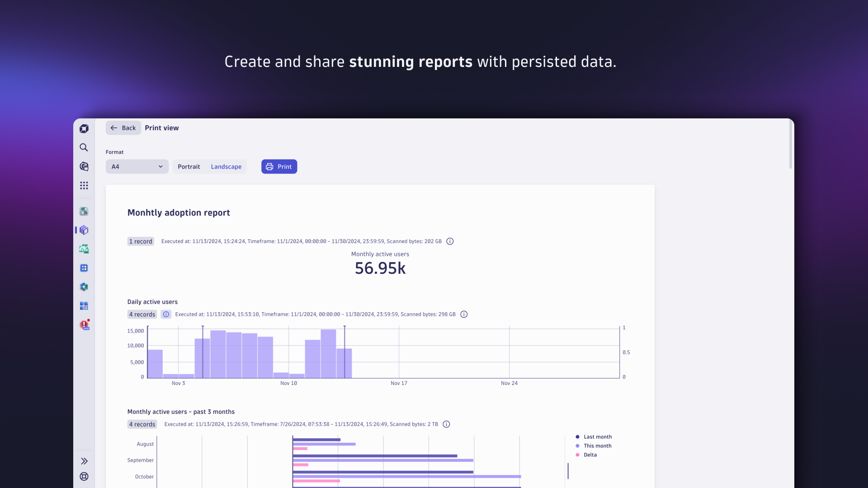Click the Nov 10 axis label
The width and height of the screenshot is (868, 488).
pos(288,383)
